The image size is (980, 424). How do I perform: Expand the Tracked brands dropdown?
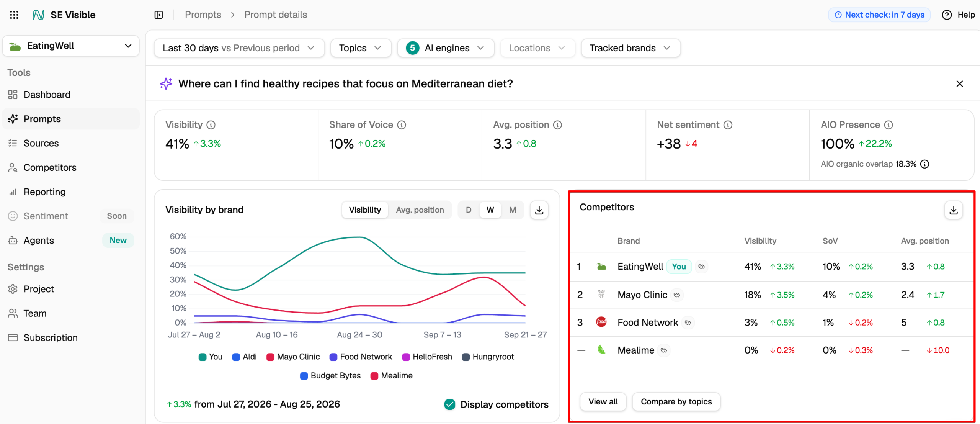630,48
